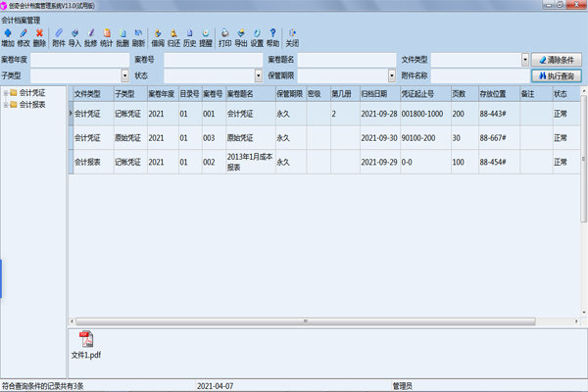588x392 pixels.
Task: Open the 附件 (Attachment) tool
Action: (x=59, y=37)
